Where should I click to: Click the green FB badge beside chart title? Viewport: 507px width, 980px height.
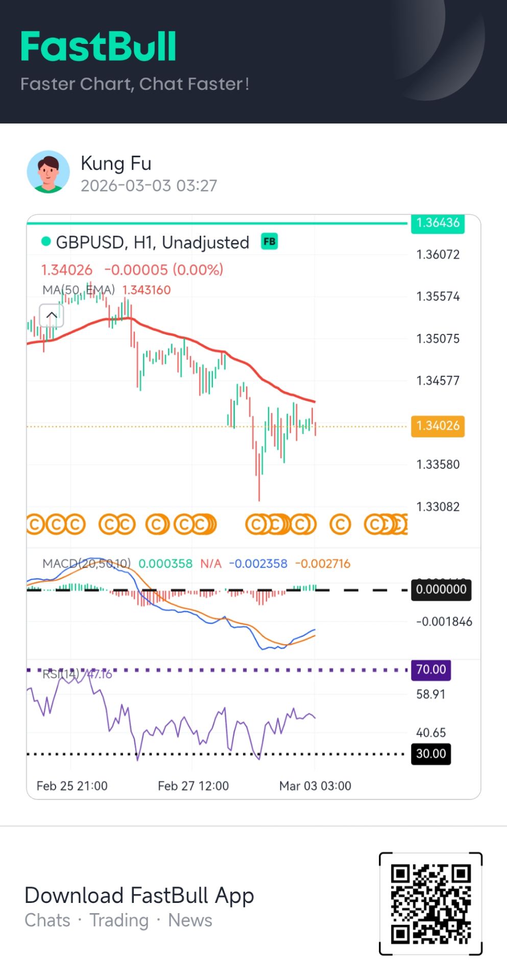pyautogui.click(x=269, y=241)
